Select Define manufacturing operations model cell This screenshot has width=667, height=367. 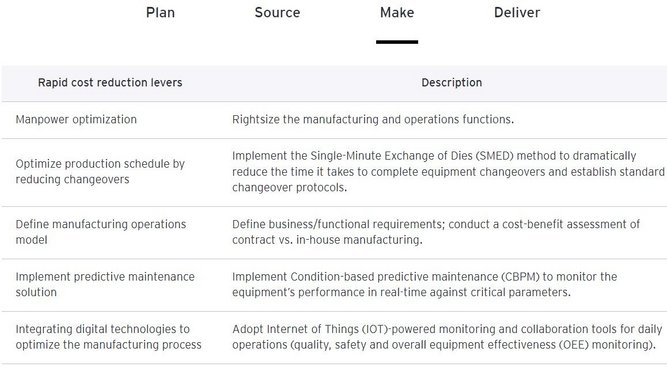point(101,232)
